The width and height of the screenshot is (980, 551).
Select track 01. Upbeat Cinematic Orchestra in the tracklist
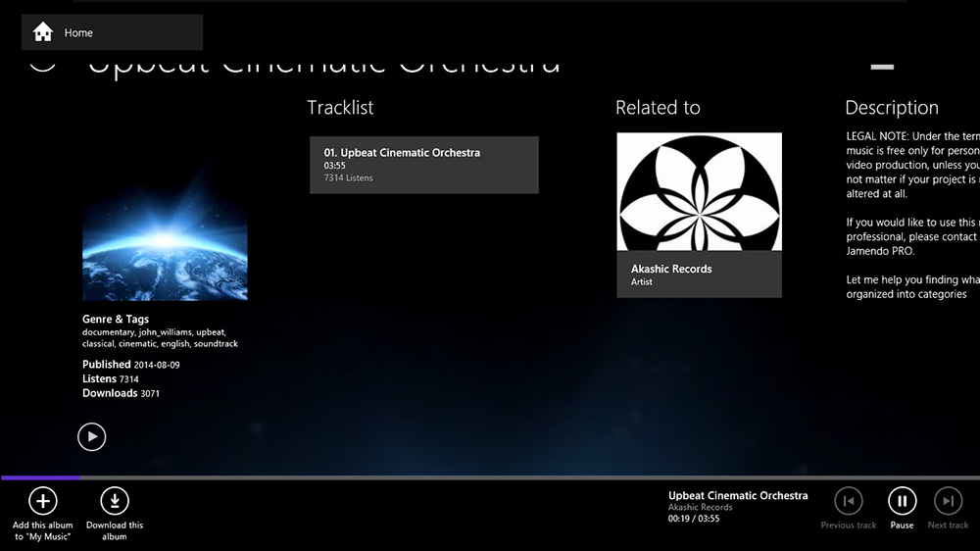423,165
